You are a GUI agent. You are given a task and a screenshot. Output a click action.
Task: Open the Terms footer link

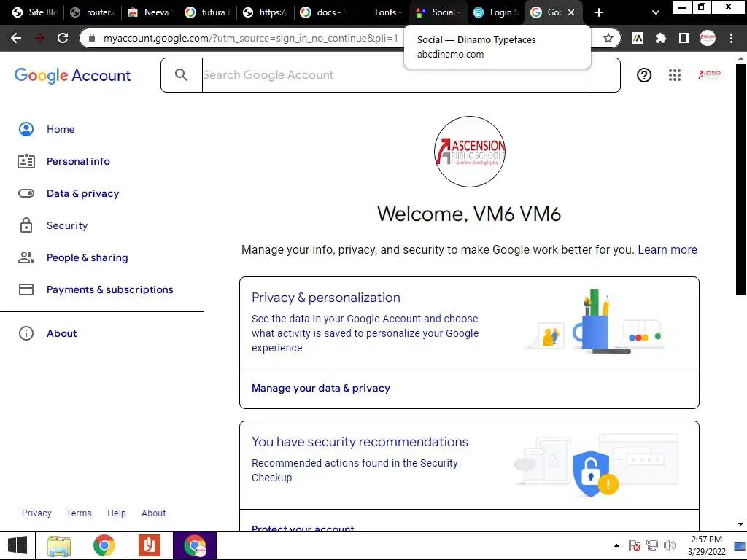[79, 513]
